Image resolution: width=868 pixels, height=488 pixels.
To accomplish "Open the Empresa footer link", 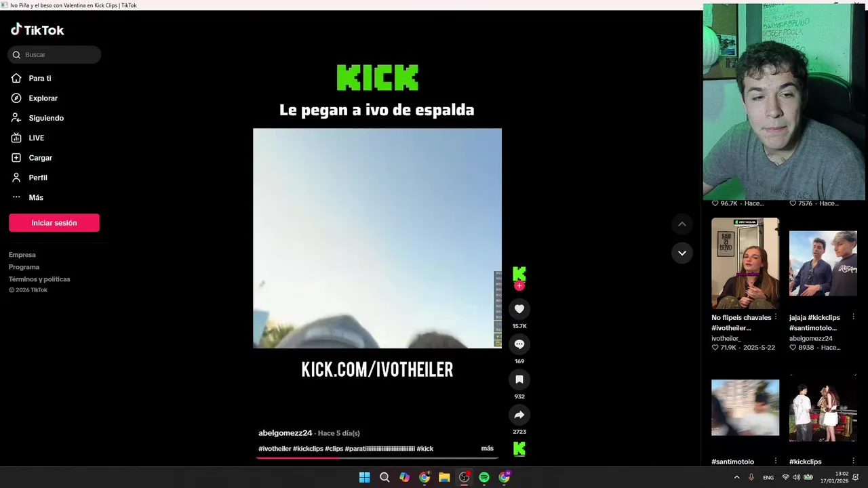I will coord(22,255).
